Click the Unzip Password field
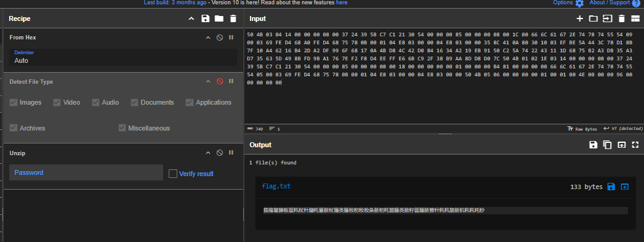Viewport: 644px width, 242px height. coord(86,172)
